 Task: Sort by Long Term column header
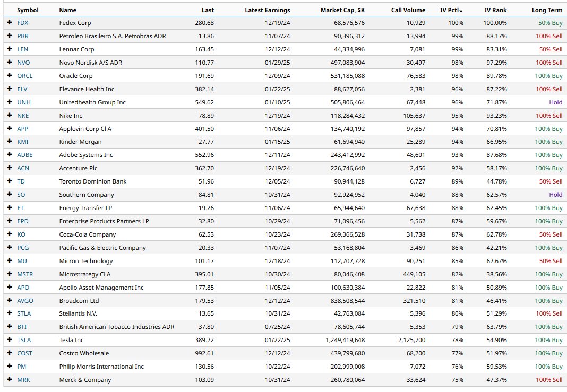[x=547, y=10]
